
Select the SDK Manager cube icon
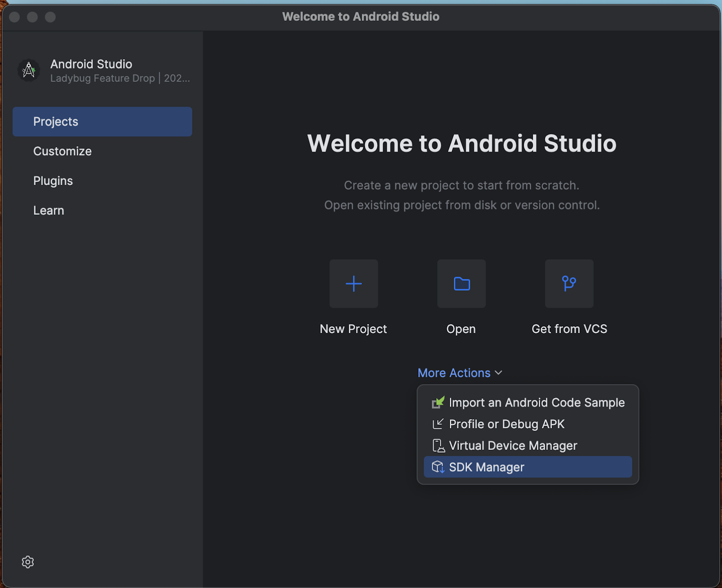tap(438, 467)
